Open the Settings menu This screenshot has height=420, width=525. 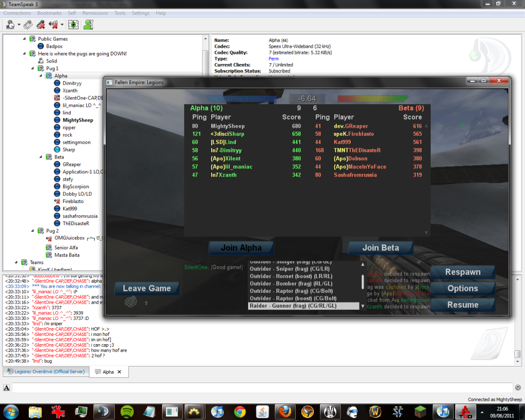tap(140, 13)
